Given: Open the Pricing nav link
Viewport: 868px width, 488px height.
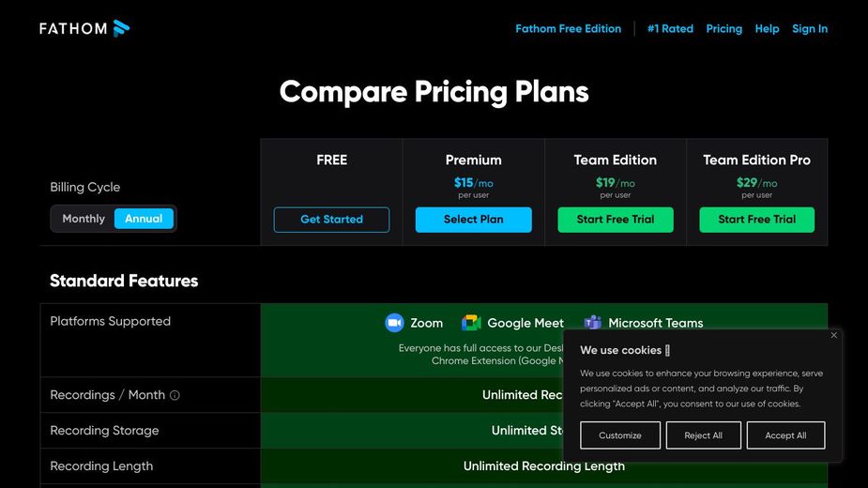Looking at the screenshot, I should (723, 29).
